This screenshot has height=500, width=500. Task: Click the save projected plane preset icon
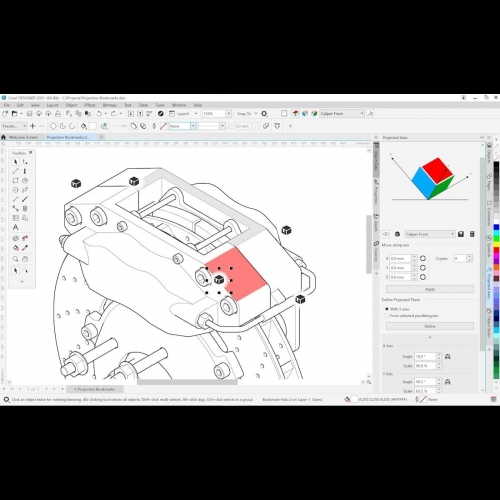pyautogui.click(x=461, y=234)
